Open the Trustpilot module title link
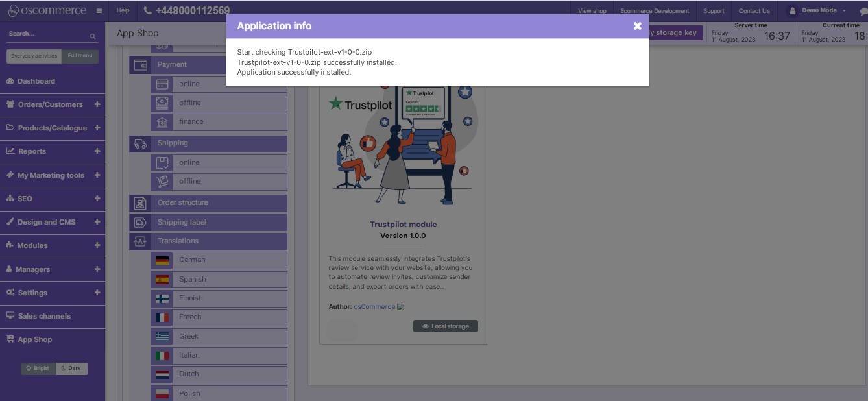The height and width of the screenshot is (401, 868). click(x=404, y=225)
